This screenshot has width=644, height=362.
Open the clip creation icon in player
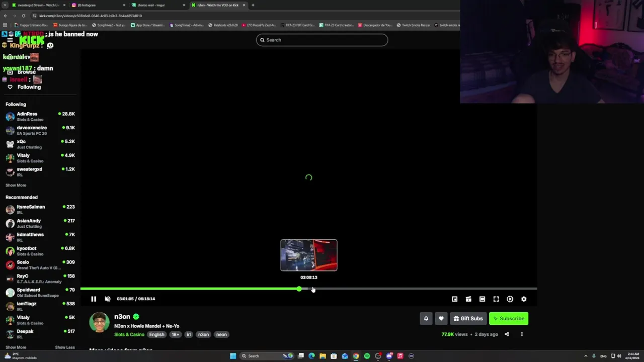[468, 299]
